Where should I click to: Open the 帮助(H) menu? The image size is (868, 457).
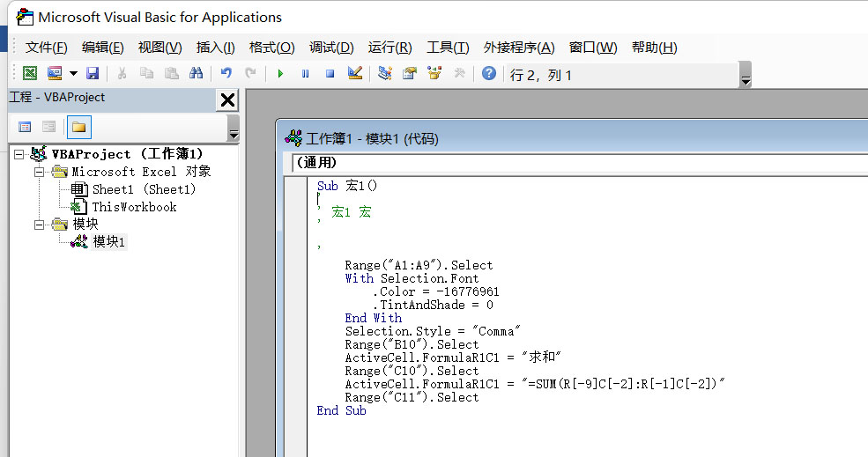(x=655, y=48)
